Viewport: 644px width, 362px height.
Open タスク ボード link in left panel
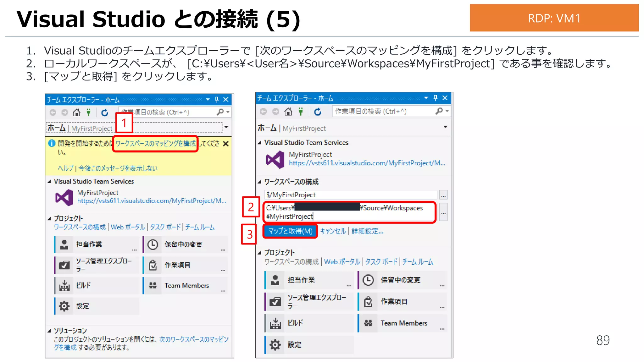pyautogui.click(x=165, y=227)
